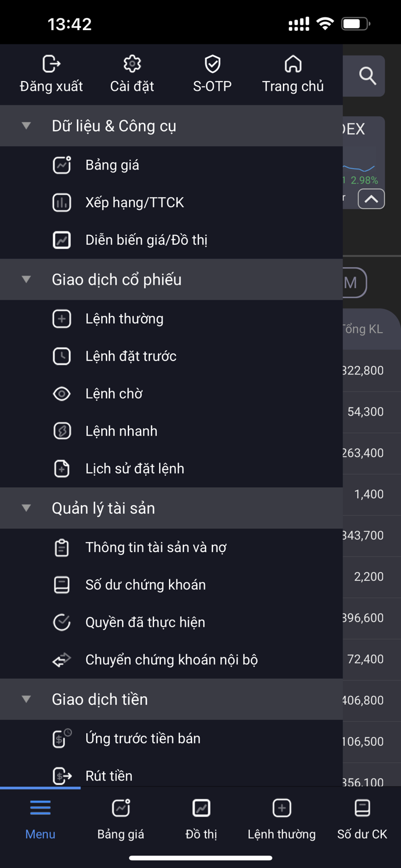Open the search magnifier

366,76
